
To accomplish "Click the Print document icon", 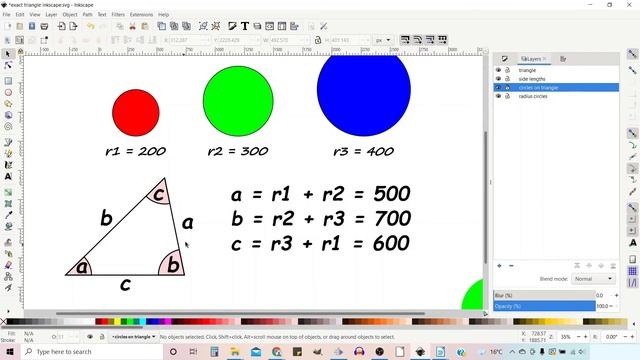I will coord(44,27).
